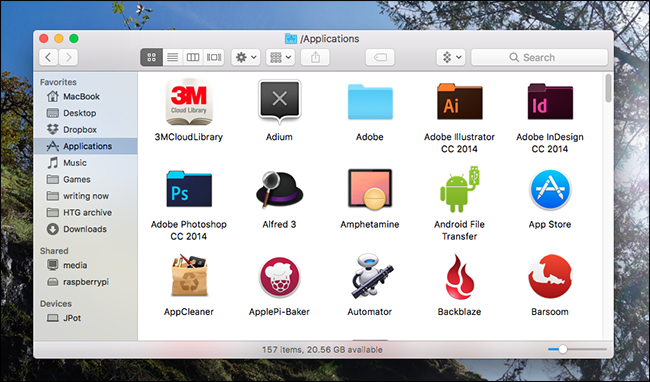Select Android File Transfer icon
Screen dimensions: 650x382
(x=459, y=189)
